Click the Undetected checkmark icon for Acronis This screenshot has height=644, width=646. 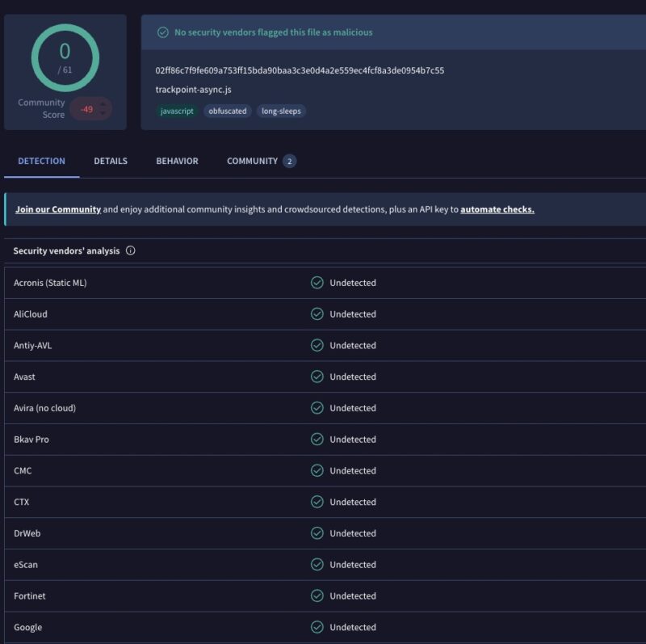pyautogui.click(x=317, y=283)
